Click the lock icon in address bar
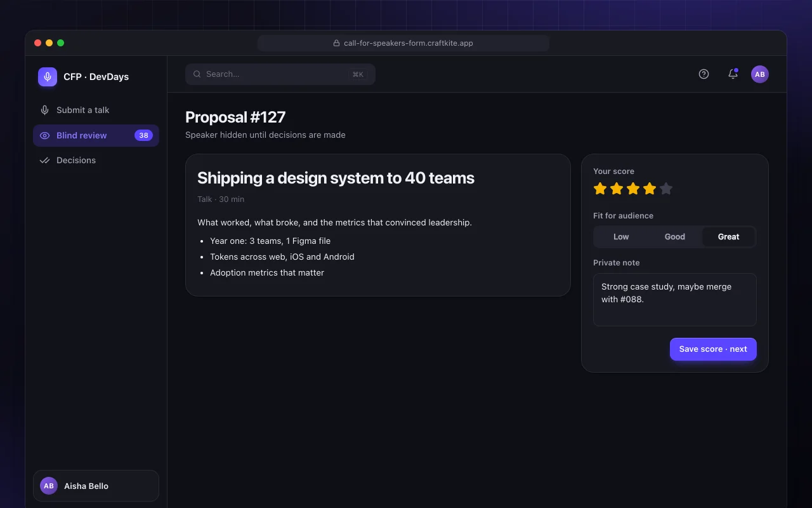The width and height of the screenshot is (812, 508). (337, 43)
